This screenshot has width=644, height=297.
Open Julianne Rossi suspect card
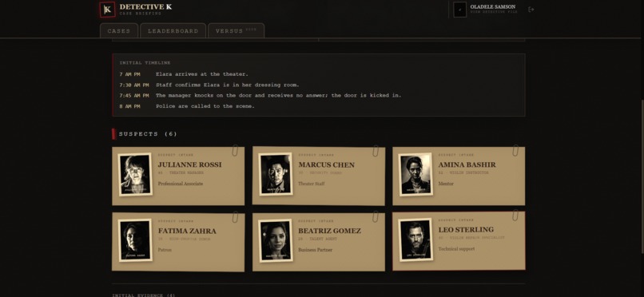(178, 176)
